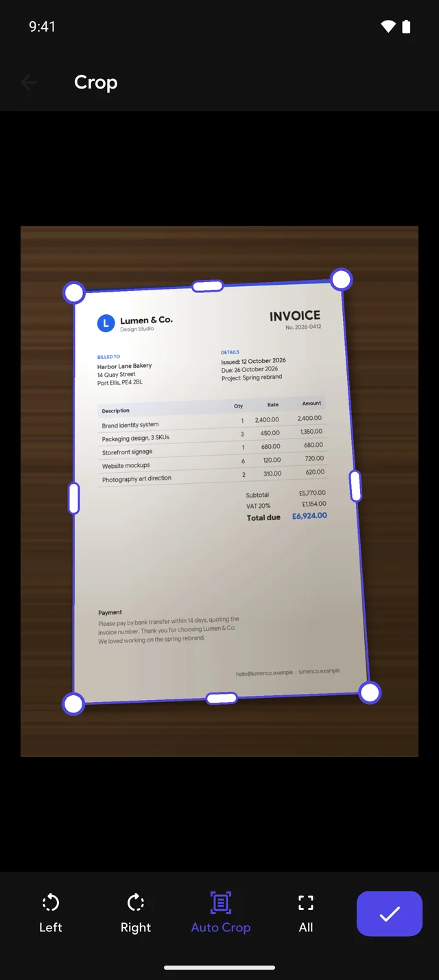Tap the Crop screen title
The image size is (439, 980).
pos(96,82)
